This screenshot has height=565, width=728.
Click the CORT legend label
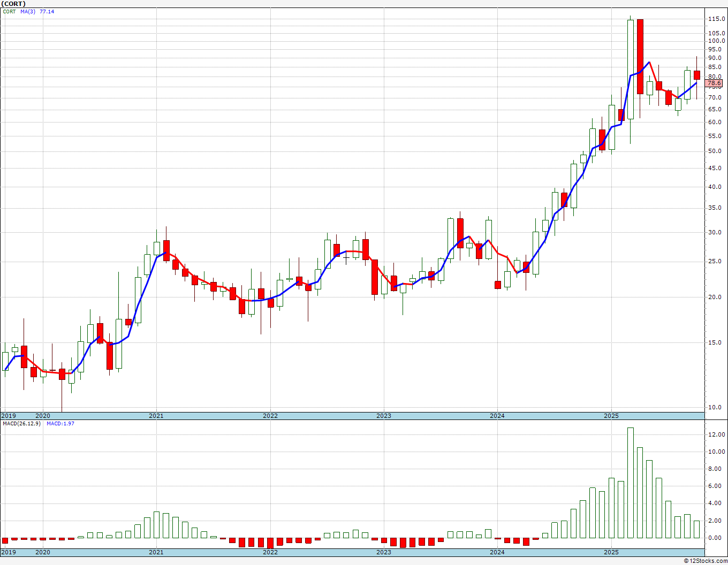coord(9,11)
